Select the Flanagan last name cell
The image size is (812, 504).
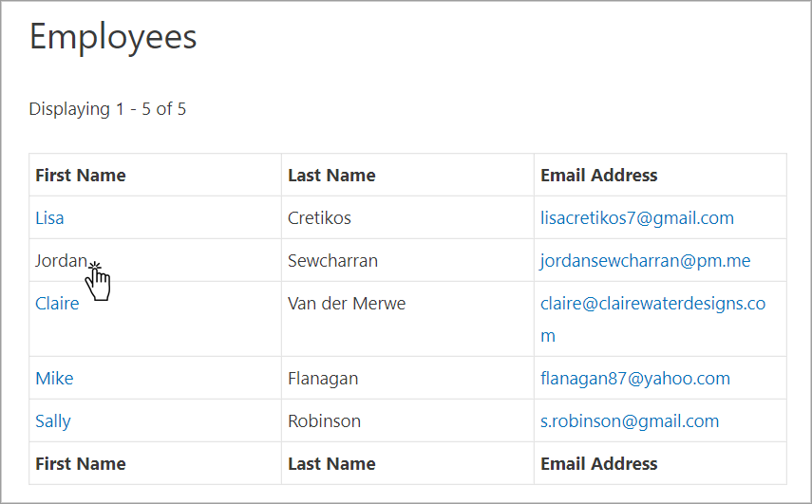(x=323, y=379)
